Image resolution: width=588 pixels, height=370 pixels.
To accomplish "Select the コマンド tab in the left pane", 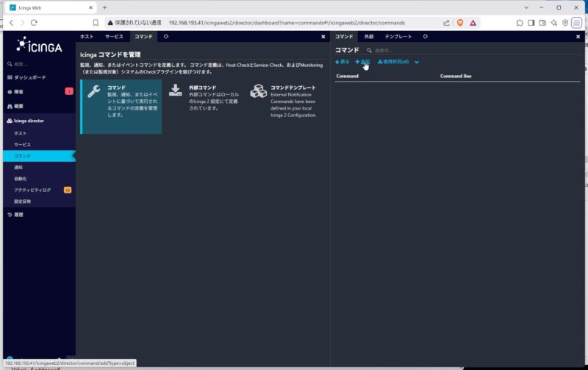I will [143, 36].
